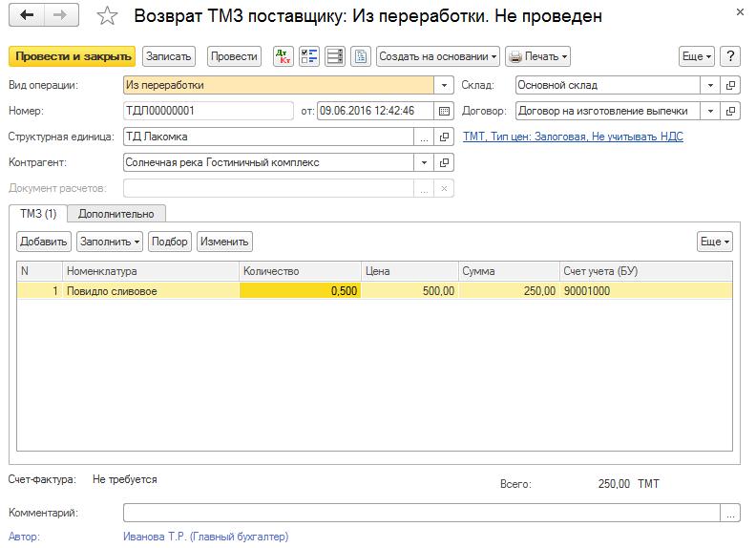
Task: Switch to the Дополнительно tab
Action: pyautogui.click(x=116, y=214)
